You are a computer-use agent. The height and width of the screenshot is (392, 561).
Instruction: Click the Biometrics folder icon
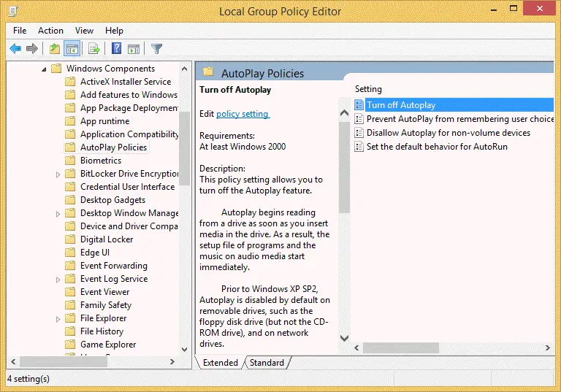70,161
